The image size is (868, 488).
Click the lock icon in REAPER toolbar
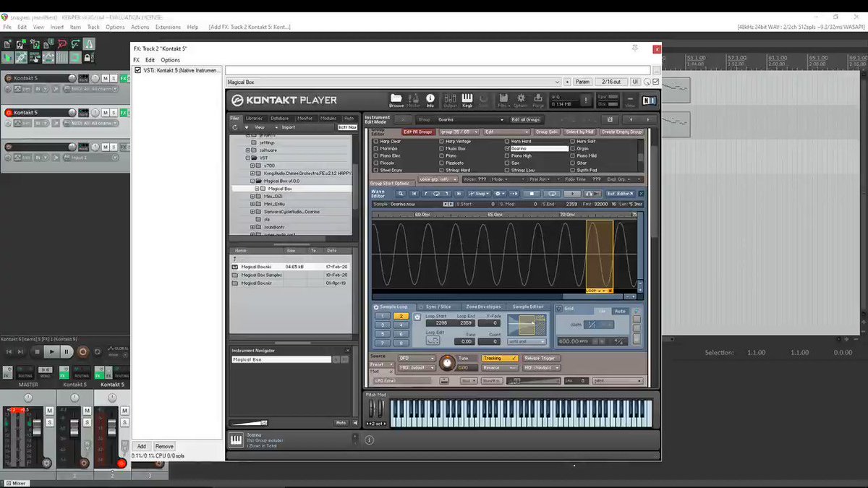88,57
